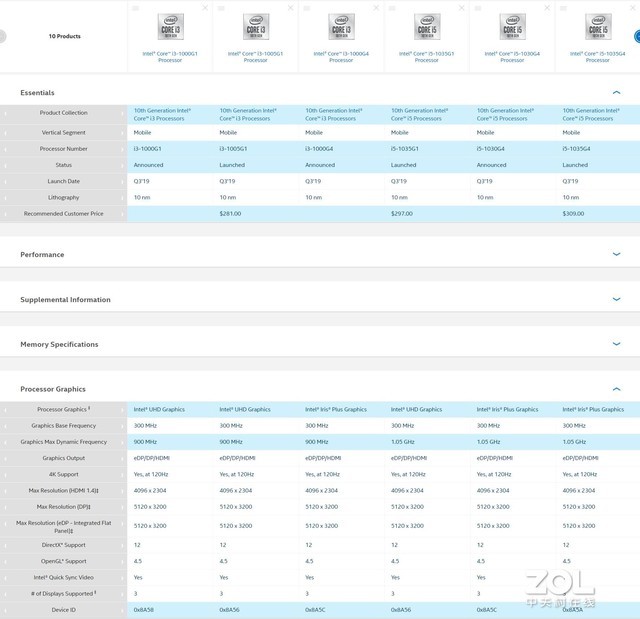Expand the Supplemental Information section chevron

tap(616, 299)
